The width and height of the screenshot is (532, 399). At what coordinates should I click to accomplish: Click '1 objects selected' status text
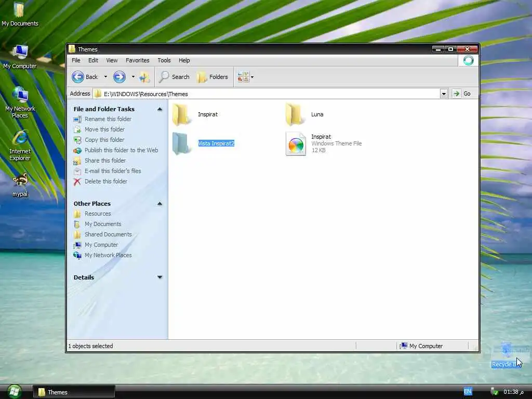(90, 346)
